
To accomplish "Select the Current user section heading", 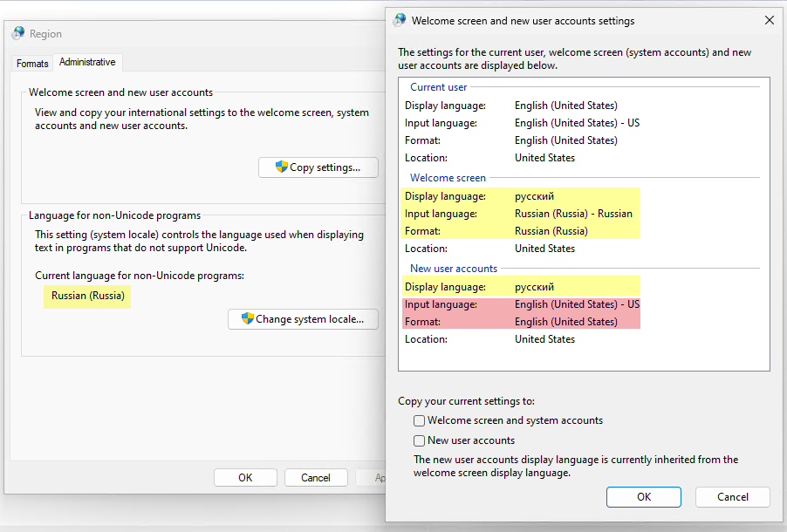I will pyautogui.click(x=439, y=87).
